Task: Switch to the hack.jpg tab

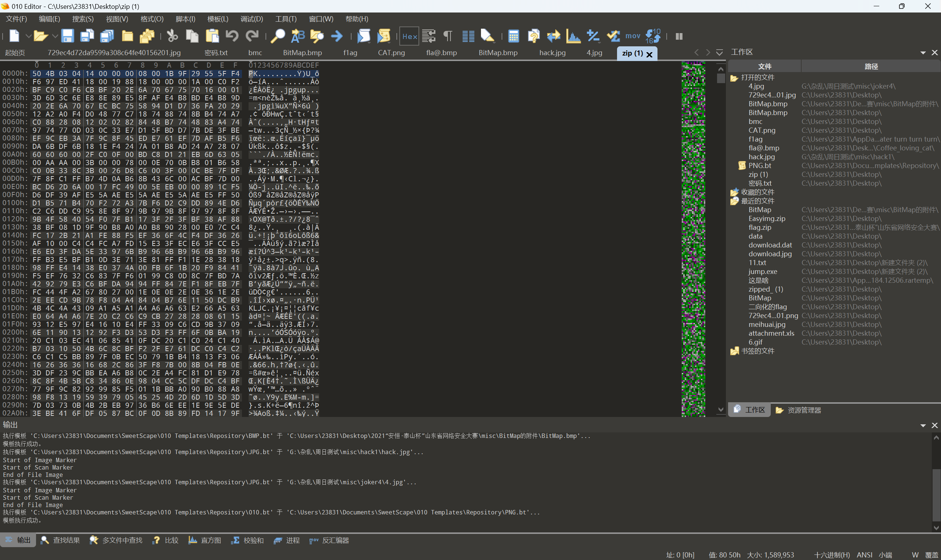Action: tap(552, 53)
